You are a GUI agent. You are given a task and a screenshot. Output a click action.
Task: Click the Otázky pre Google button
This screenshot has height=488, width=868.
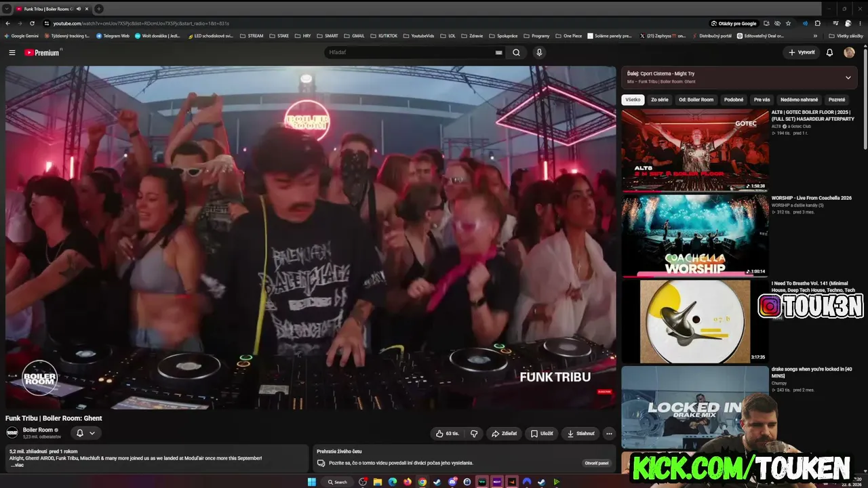click(x=734, y=23)
